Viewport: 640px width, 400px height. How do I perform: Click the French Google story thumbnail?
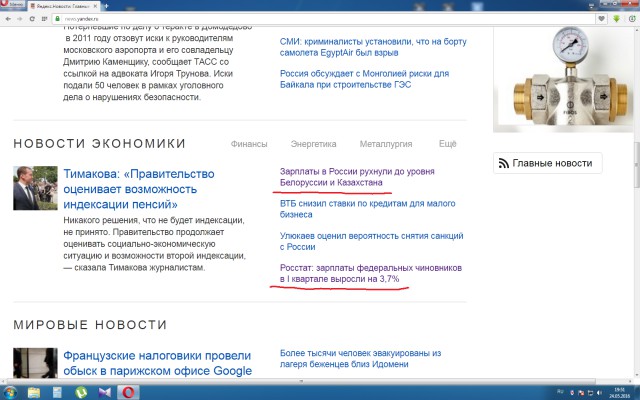point(35,363)
